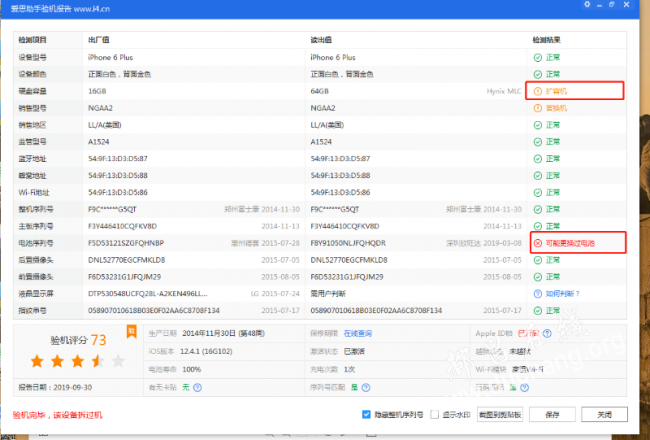Click the 电池寿命 100% value
The height and width of the screenshot is (440, 650).
192,369
